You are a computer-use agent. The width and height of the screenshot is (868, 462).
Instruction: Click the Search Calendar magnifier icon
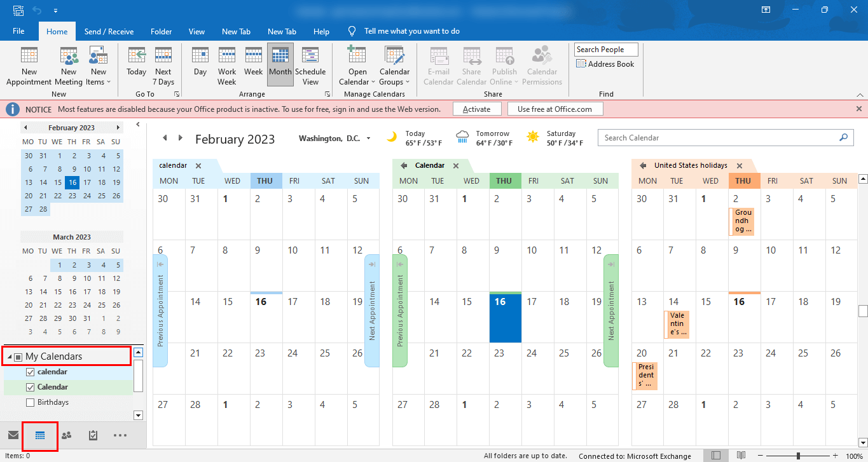(844, 137)
